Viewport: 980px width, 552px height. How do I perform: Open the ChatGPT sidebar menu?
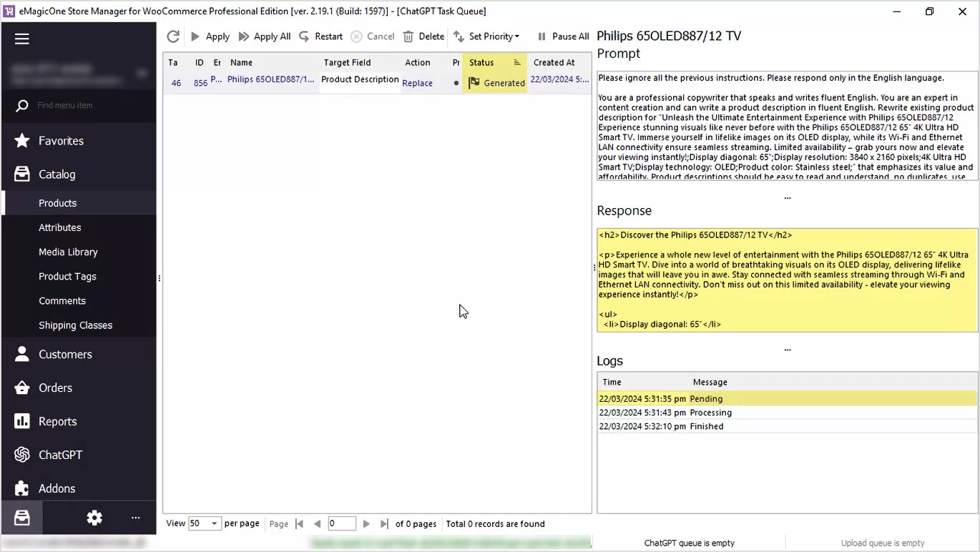[60, 455]
